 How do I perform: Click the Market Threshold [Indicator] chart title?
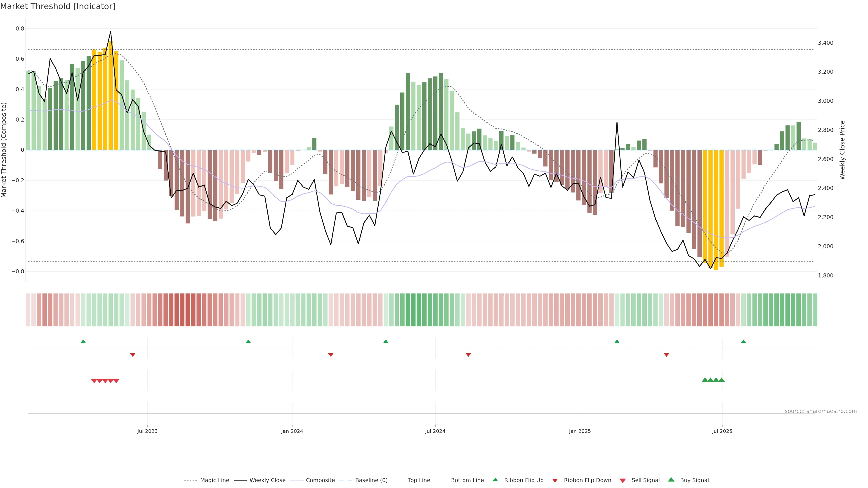(58, 6)
